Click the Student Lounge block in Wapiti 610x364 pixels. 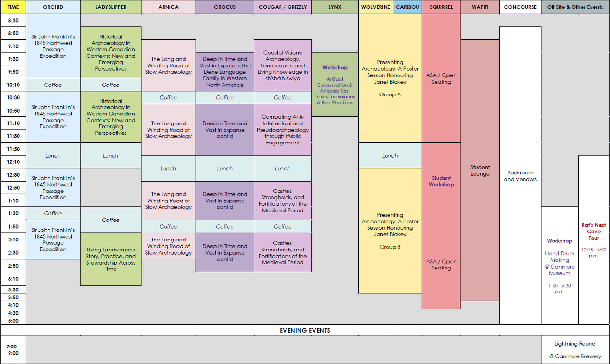[x=480, y=170]
